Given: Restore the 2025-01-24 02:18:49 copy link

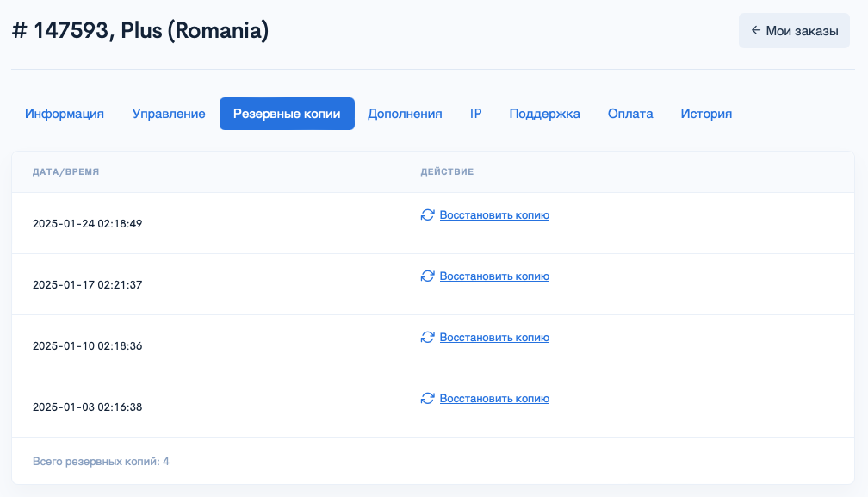Looking at the screenshot, I should [x=494, y=214].
